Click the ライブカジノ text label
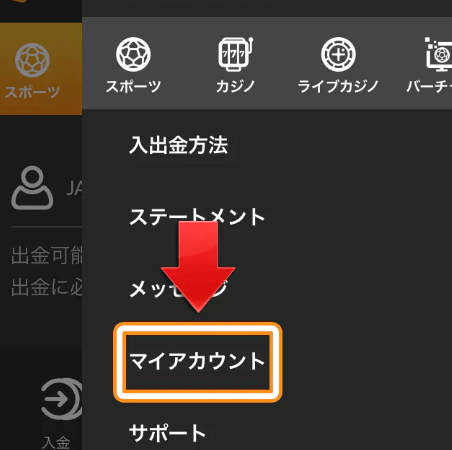This screenshot has width=452, height=450. 338,87
